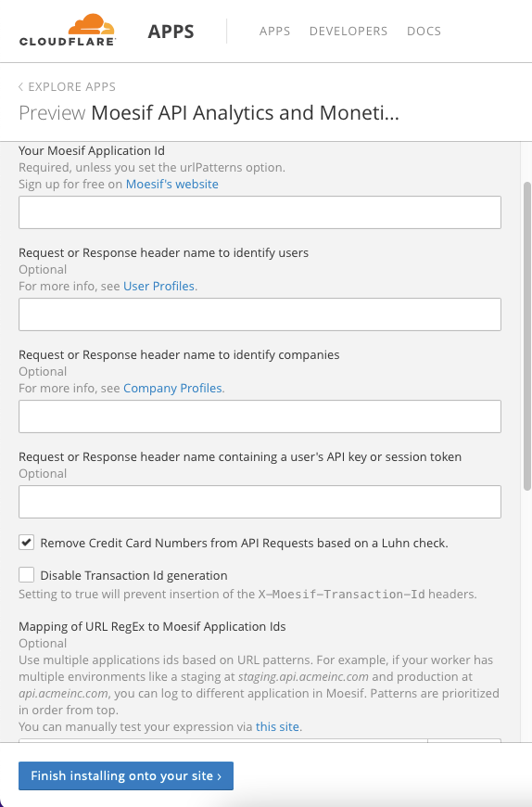Click Finish installing onto your site button

pos(126,775)
